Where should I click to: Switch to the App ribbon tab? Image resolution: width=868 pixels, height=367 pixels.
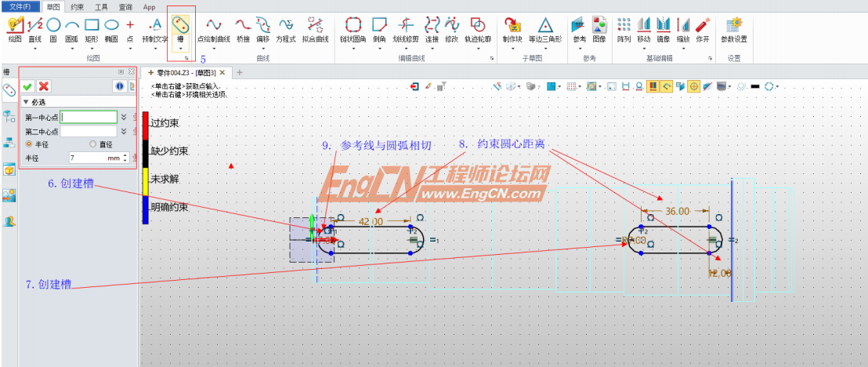150,7
